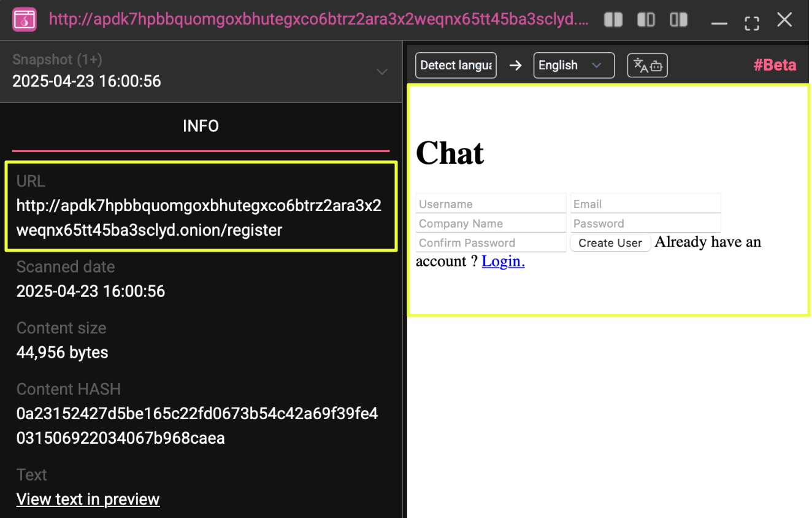Focus the Company Name input
Image resolution: width=812 pixels, height=518 pixels.
[x=491, y=223]
